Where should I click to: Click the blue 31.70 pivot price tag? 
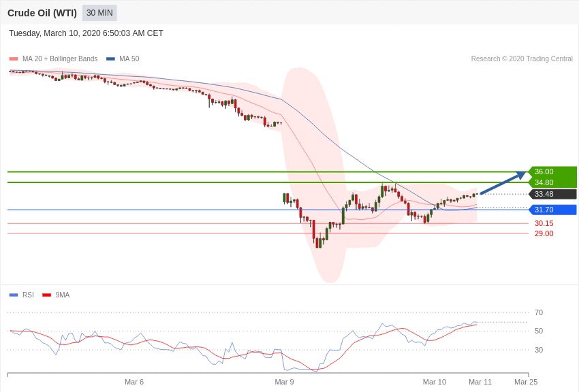(552, 210)
